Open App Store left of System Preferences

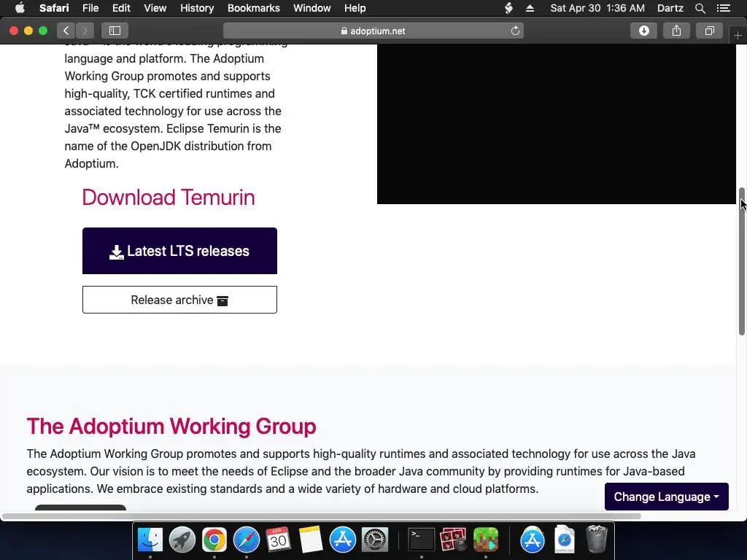point(343,540)
